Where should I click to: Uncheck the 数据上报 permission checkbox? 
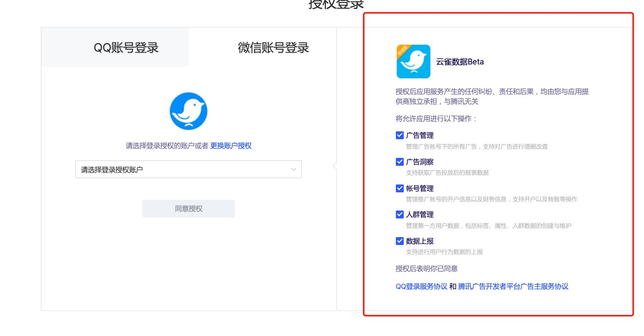click(400, 241)
